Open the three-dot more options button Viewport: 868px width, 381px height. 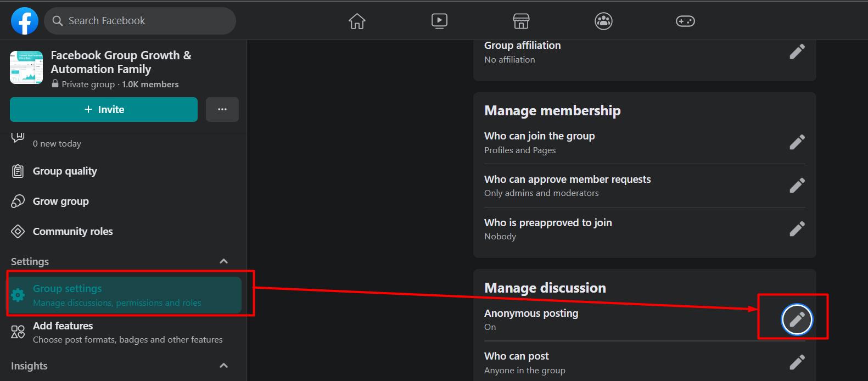pyautogui.click(x=222, y=109)
